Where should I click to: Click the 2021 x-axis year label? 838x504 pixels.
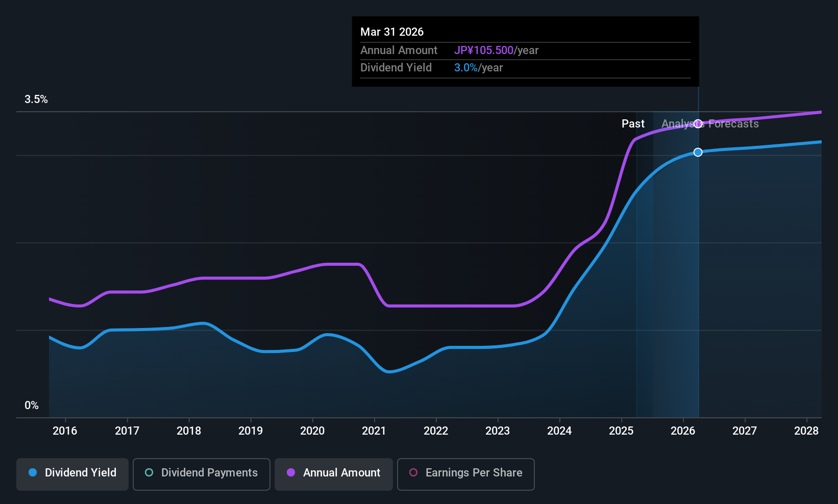tap(374, 431)
